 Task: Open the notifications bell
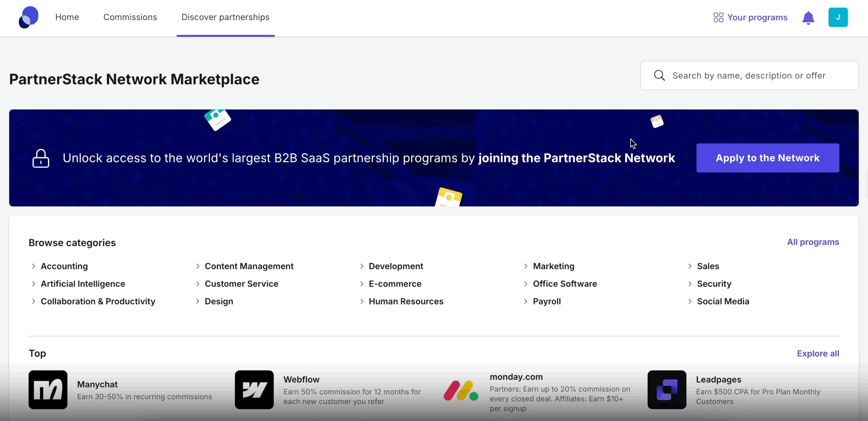point(808,18)
